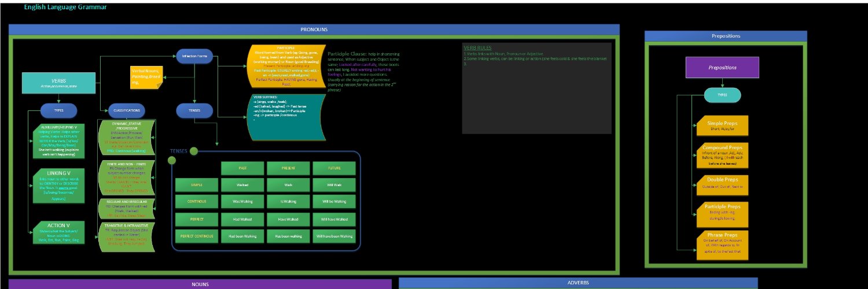Select the ADVERBS section header bar
Screen dimensions: 868x289
tap(578, 283)
